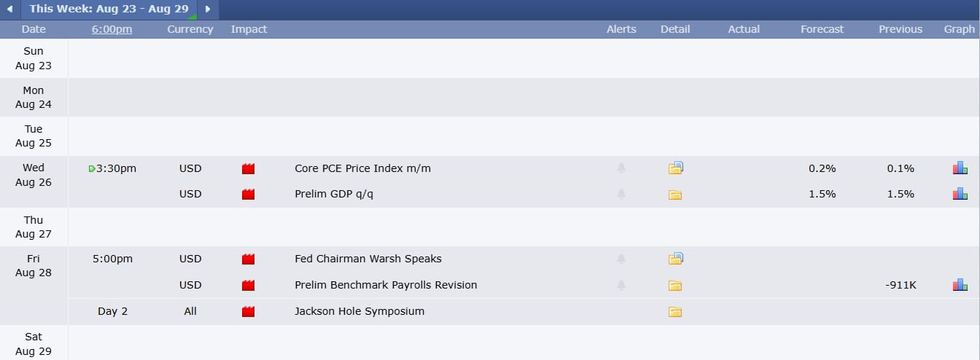Toggle alert bell for Prelim Benchmark Payrolls Revision

click(x=621, y=285)
